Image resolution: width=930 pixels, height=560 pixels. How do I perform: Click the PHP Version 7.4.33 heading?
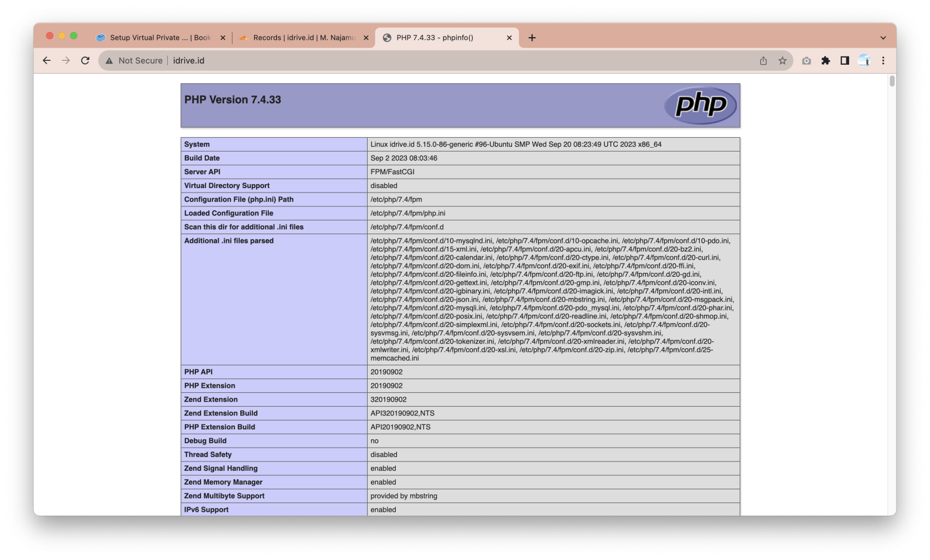pyautogui.click(x=232, y=100)
